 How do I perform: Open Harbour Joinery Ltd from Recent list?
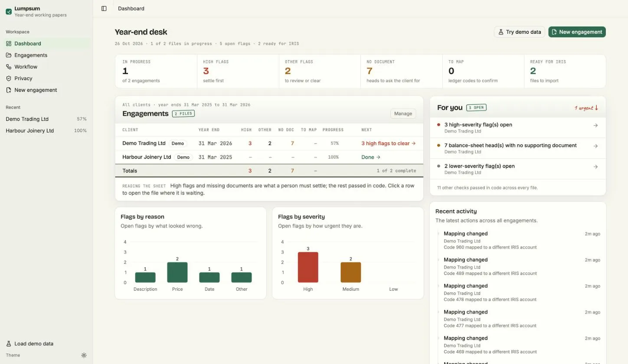point(46,131)
